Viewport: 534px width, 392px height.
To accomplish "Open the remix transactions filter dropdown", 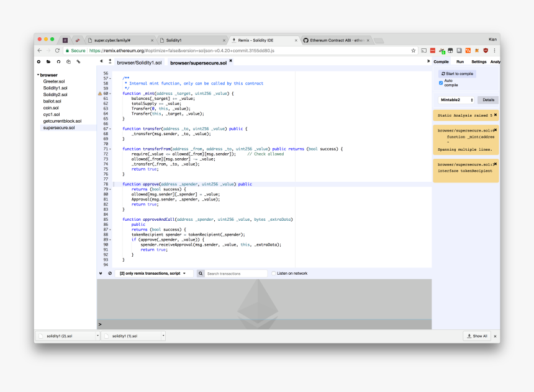I will click(x=153, y=273).
